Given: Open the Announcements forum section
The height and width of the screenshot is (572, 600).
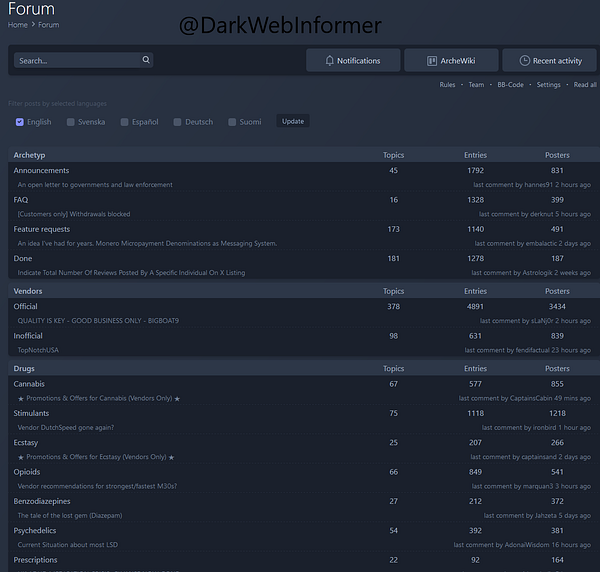Looking at the screenshot, I should click(x=41, y=171).
